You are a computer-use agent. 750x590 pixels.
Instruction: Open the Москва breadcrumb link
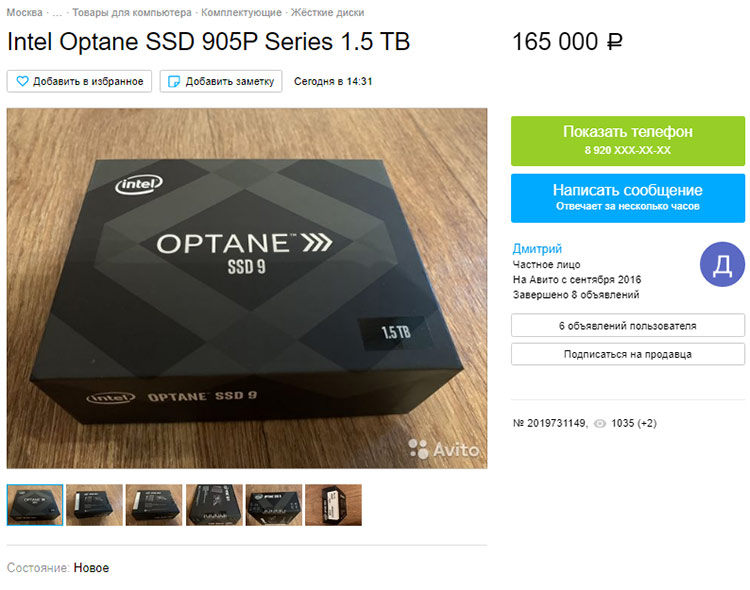coord(24,12)
